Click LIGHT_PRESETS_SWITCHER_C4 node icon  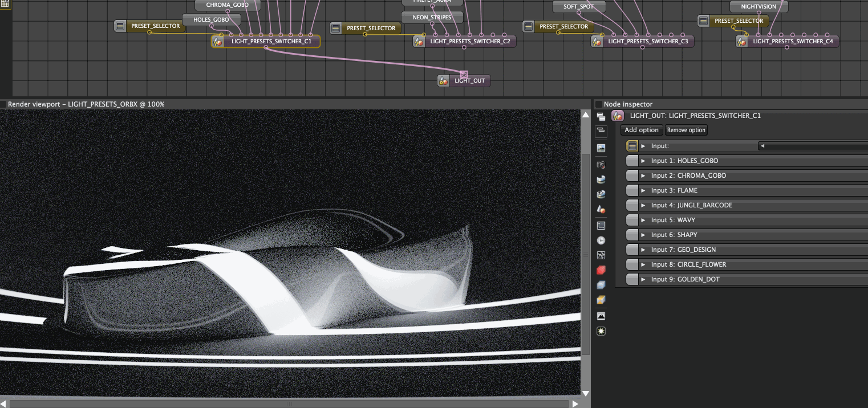tap(742, 41)
